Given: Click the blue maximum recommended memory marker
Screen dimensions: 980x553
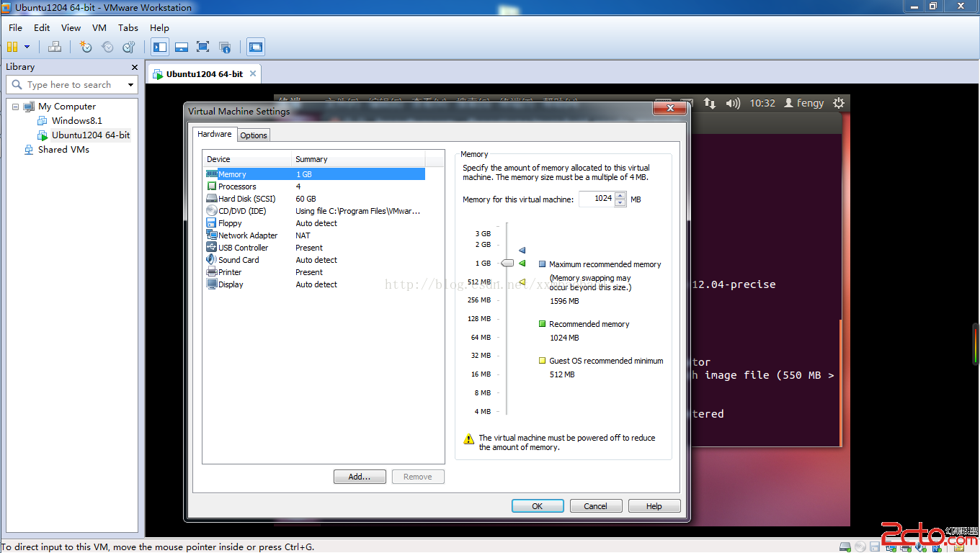Looking at the screenshot, I should (522, 251).
